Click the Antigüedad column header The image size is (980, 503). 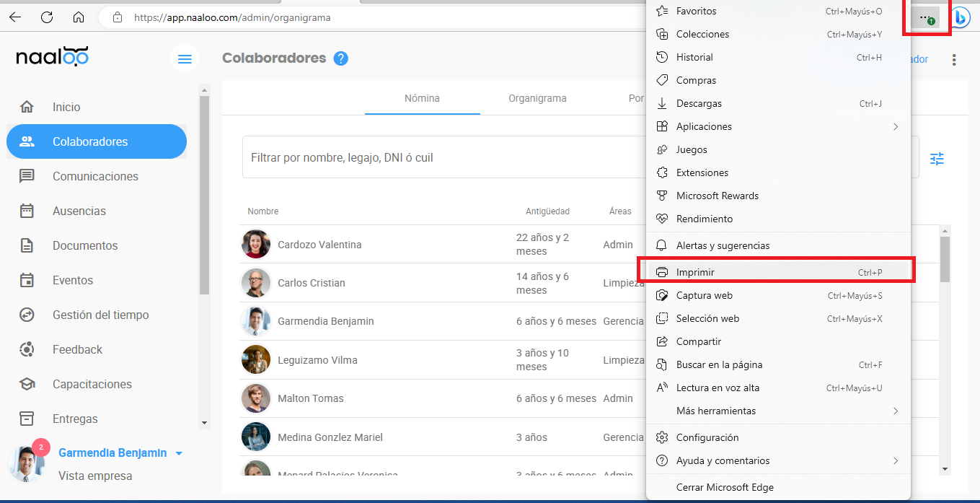pyautogui.click(x=547, y=211)
